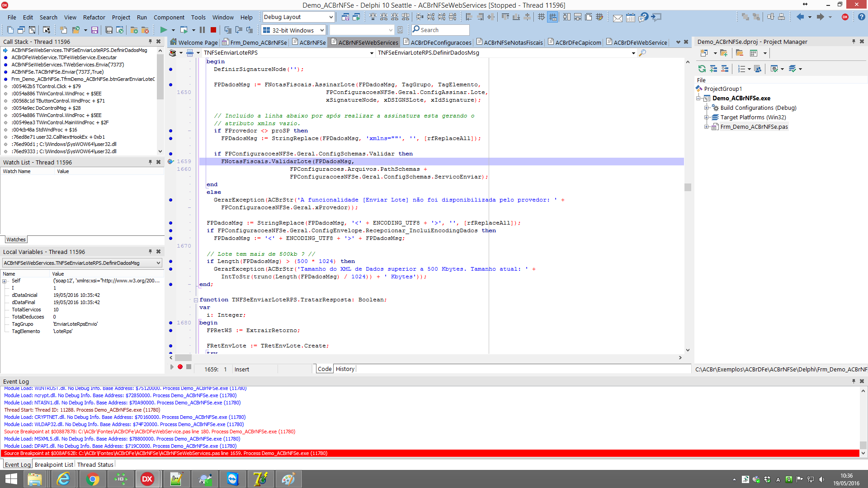Click Remove File from Project icon
This screenshot has width=868, height=488.
(x=145, y=30)
